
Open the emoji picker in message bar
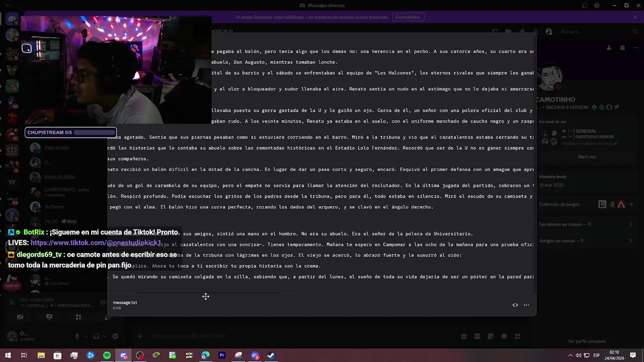coord(504,336)
